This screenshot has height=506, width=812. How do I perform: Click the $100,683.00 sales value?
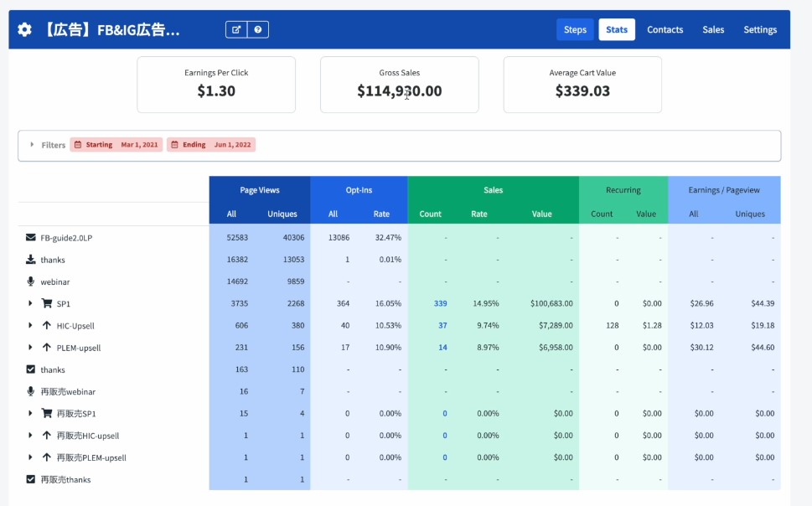pos(551,303)
